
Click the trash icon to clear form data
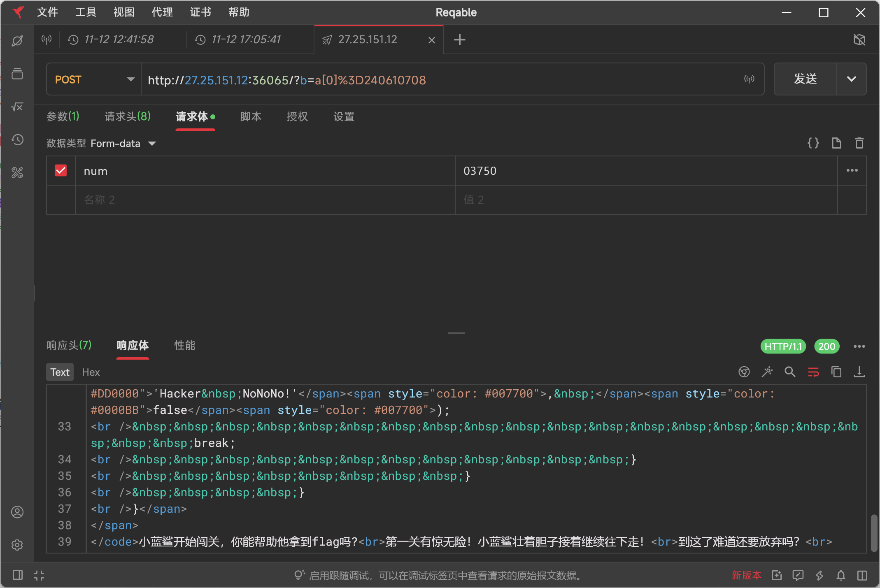(x=859, y=143)
